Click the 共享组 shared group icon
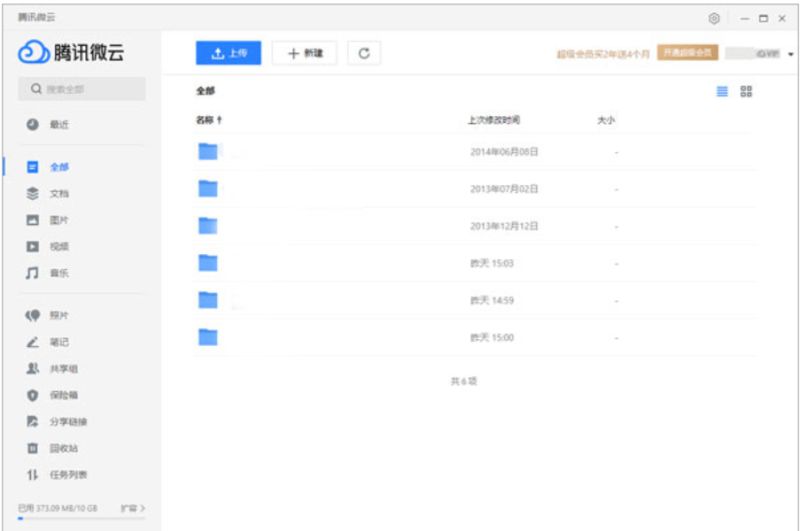 33,368
